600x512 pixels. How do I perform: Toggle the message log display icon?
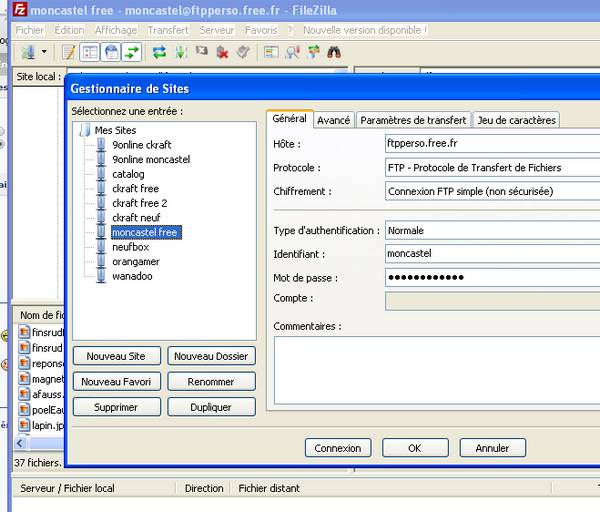(69, 52)
